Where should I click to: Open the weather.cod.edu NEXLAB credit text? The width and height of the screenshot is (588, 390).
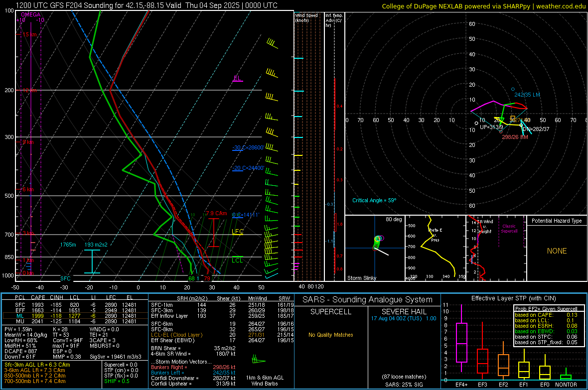(483, 6)
